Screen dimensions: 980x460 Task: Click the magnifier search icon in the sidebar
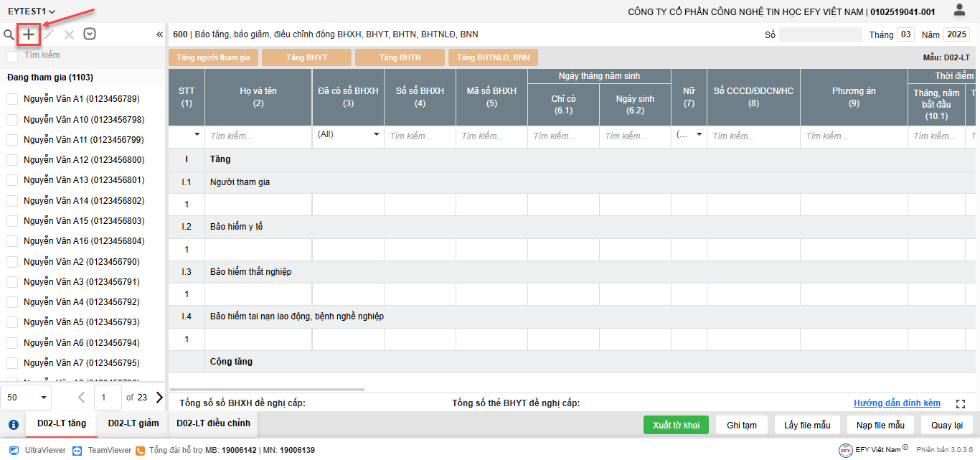pos(9,34)
